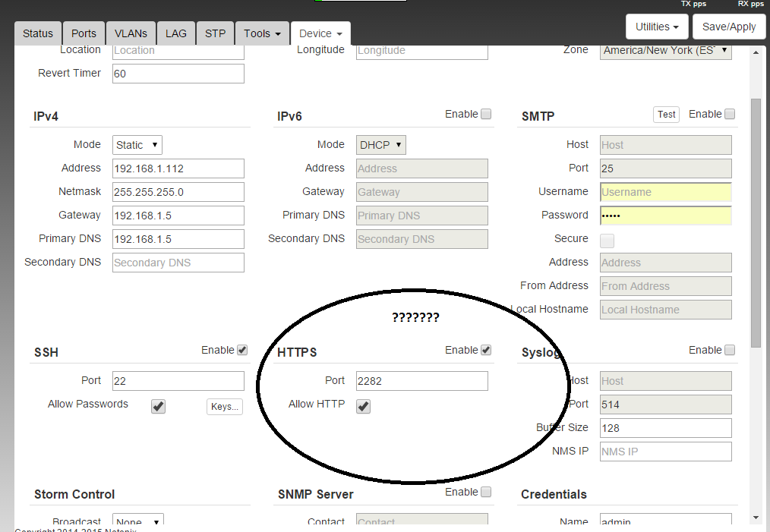Expand the Tools dropdown menu
The width and height of the screenshot is (770, 532).
click(263, 33)
